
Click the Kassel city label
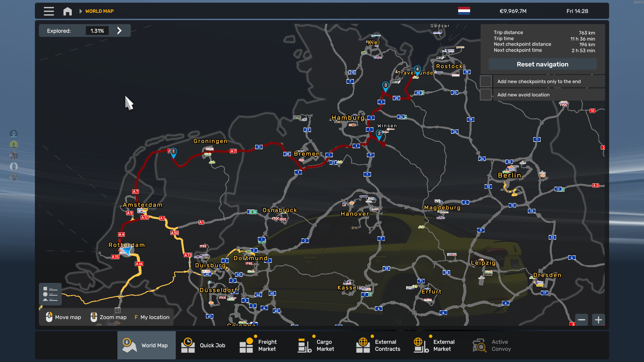pyautogui.click(x=348, y=288)
